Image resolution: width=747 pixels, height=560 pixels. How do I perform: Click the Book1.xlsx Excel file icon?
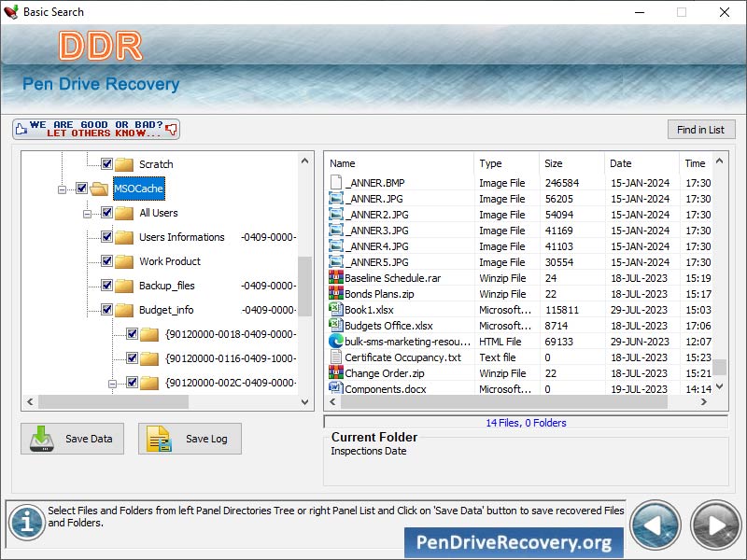coord(336,309)
